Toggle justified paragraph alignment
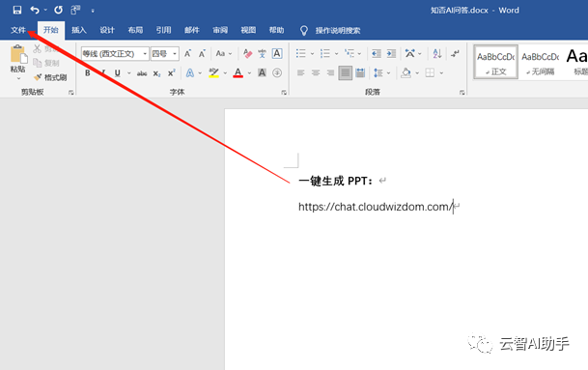 tap(346, 72)
